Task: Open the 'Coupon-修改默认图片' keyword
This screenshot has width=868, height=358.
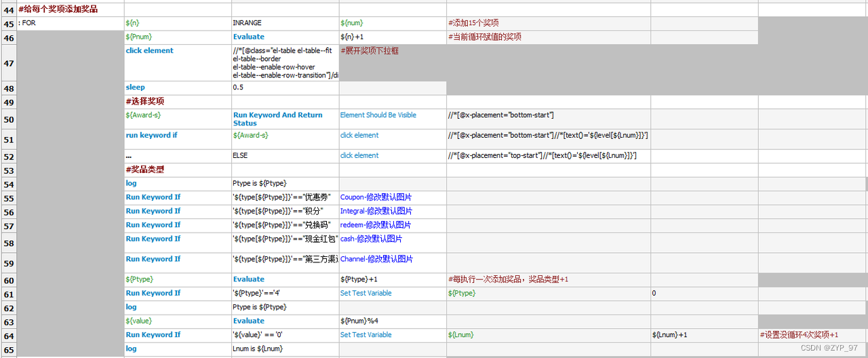Action: tap(393, 197)
